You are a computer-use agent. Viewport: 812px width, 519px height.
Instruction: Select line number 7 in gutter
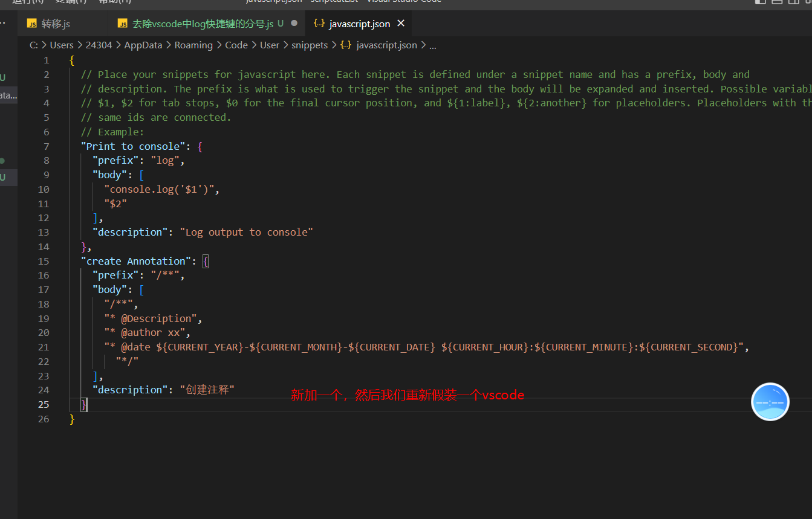47,146
